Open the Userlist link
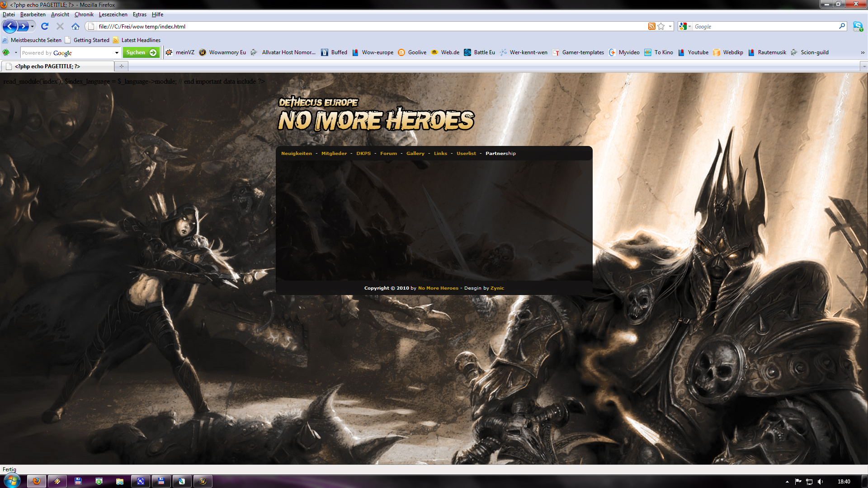This screenshot has height=488, width=868. [x=466, y=154]
